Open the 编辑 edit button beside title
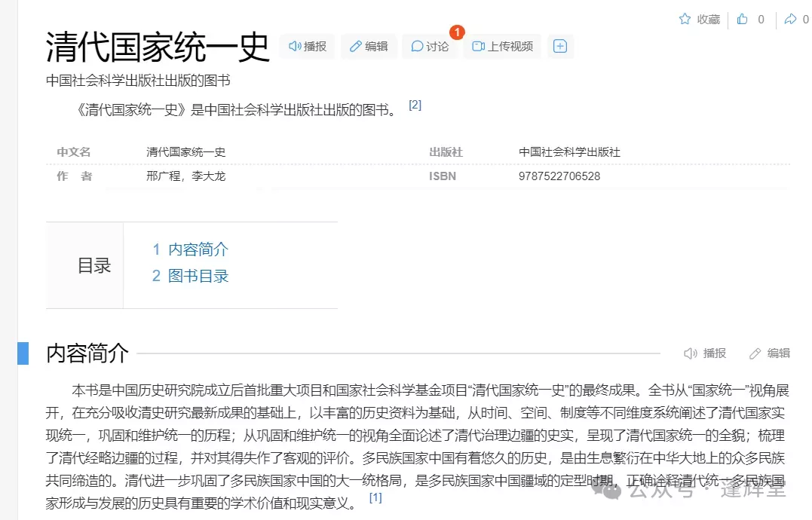 (x=369, y=47)
